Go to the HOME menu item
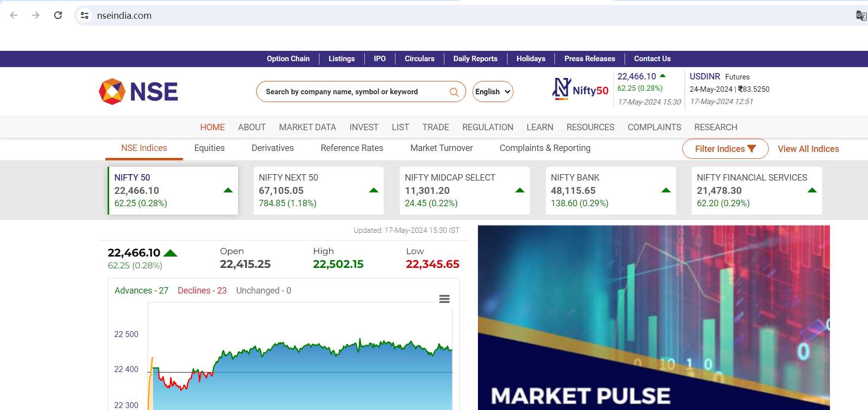 (x=212, y=127)
